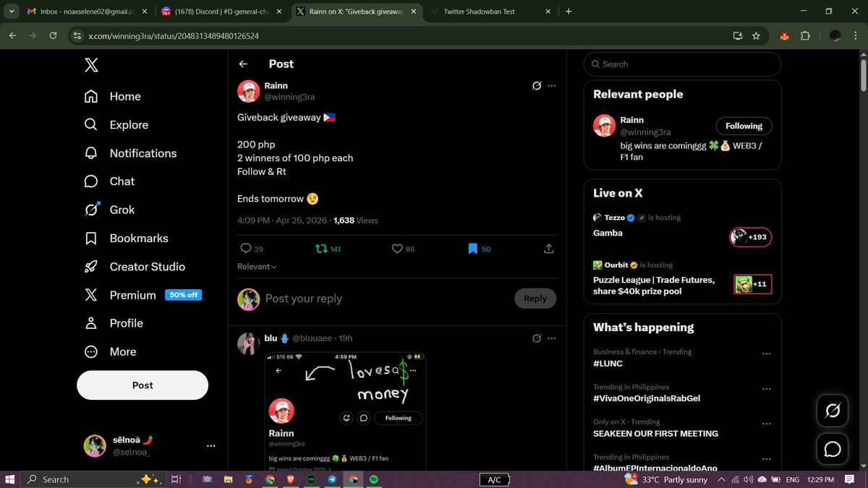Viewport: 868px width, 488px height.
Task: Click the +193 listeners badge
Action: tap(750, 237)
